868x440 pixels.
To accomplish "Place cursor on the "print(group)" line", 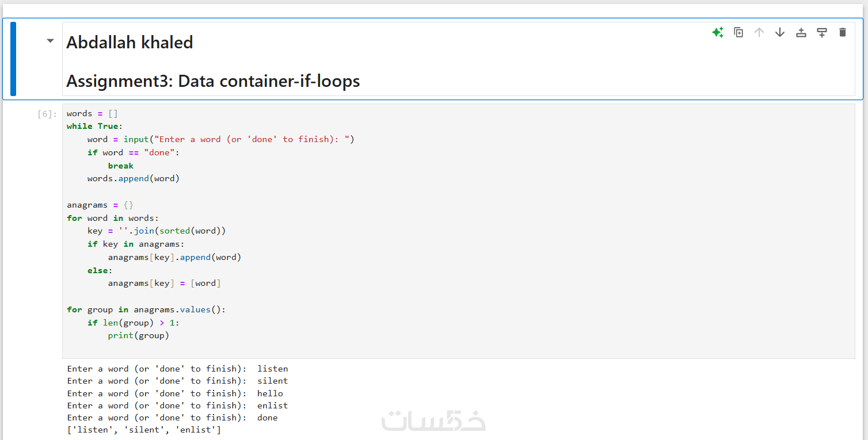I will (x=138, y=336).
